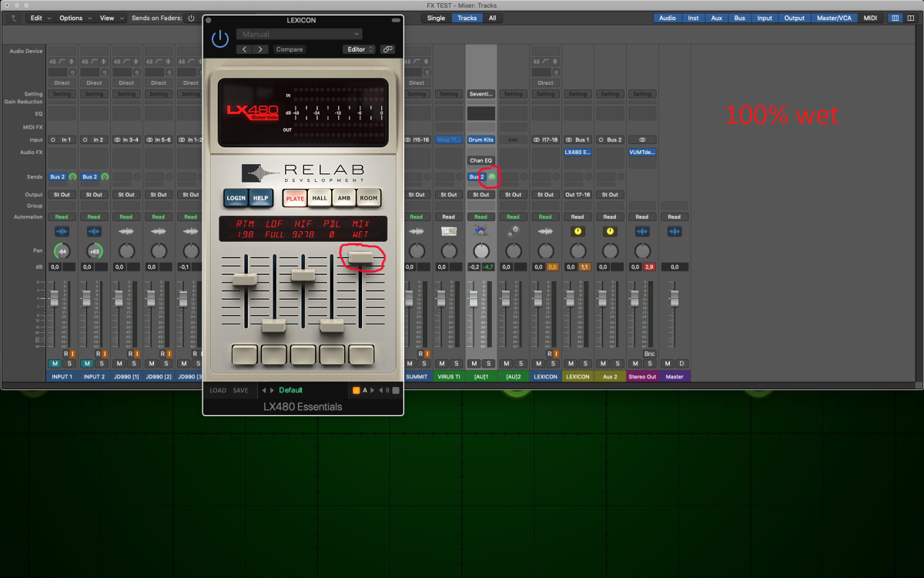The height and width of the screenshot is (578, 924).
Task: Go to next plugin preset arrow
Action: click(260, 49)
